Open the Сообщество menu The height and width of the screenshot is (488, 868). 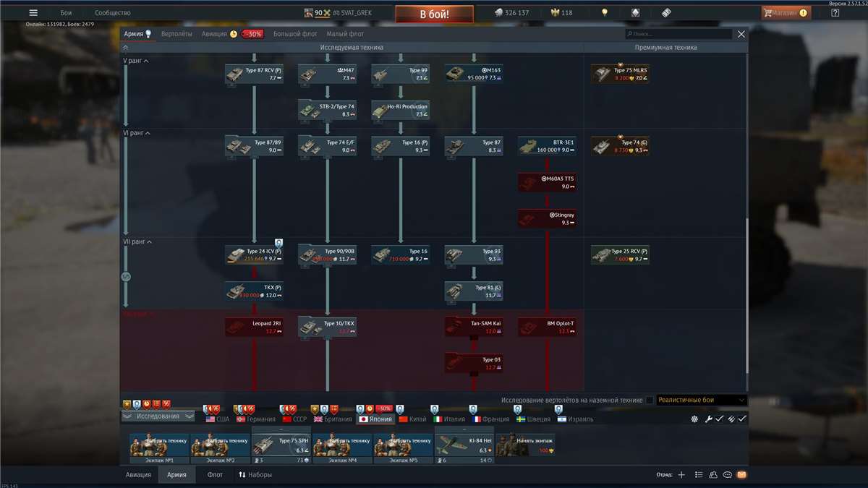(x=113, y=13)
